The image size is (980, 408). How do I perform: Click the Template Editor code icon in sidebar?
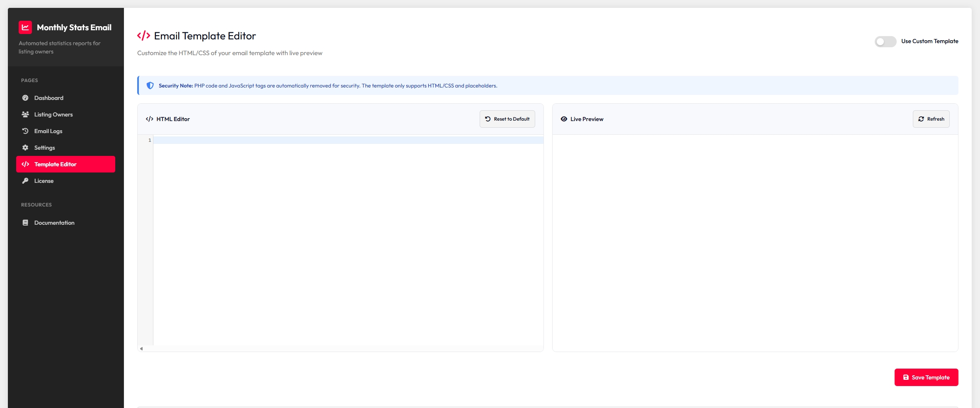[25, 164]
